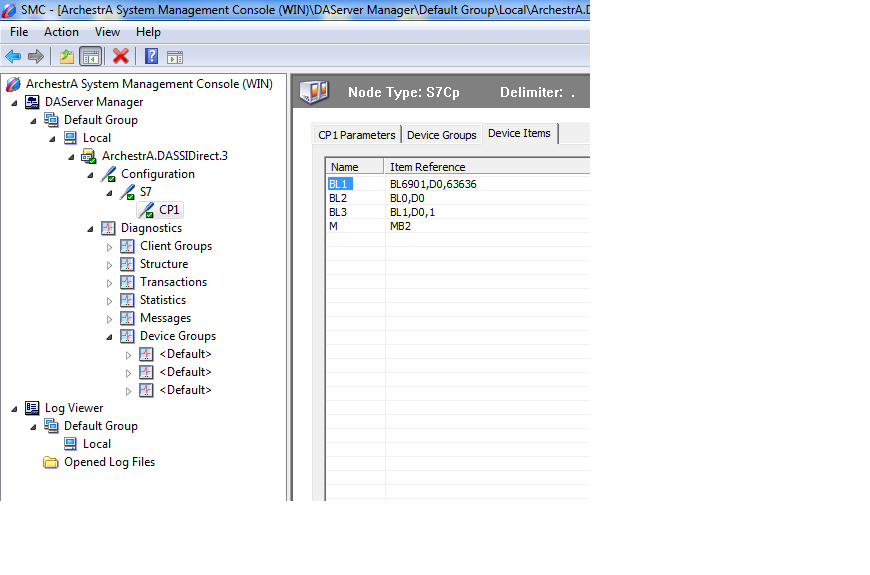Click the Statistics diagnostics icon
Screen dimensions: 870x575
pos(127,300)
